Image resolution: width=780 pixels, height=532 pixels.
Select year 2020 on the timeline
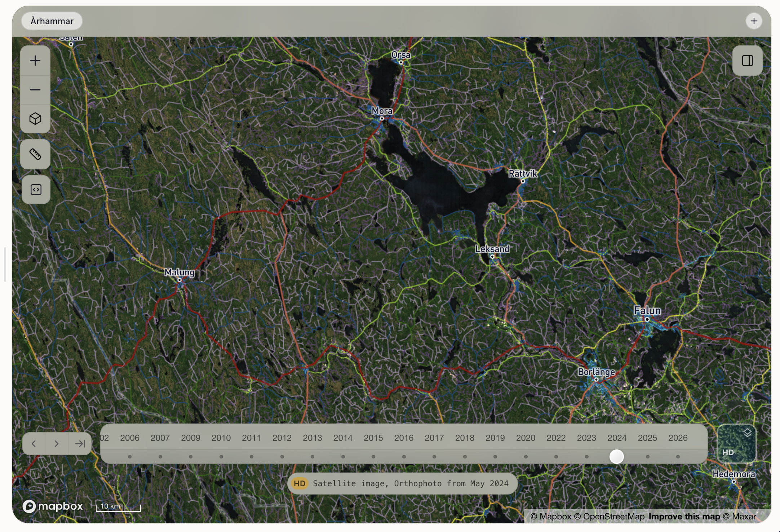(x=526, y=438)
